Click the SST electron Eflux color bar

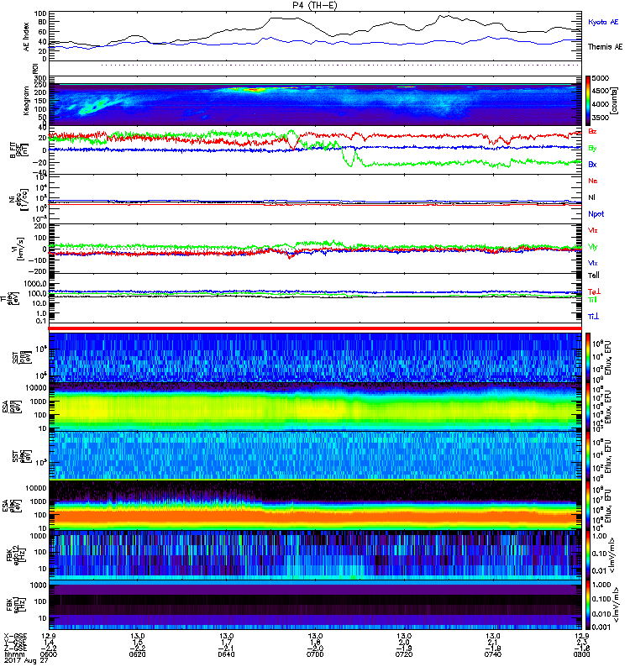click(x=588, y=456)
